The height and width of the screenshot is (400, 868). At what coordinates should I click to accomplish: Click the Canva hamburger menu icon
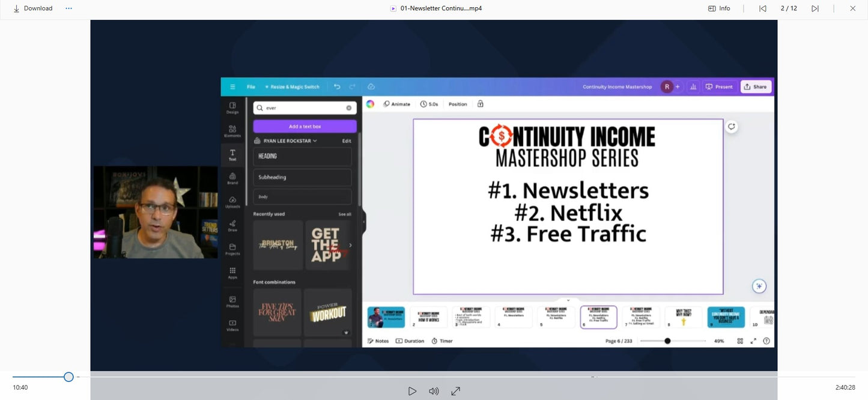[x=232, y=87]
